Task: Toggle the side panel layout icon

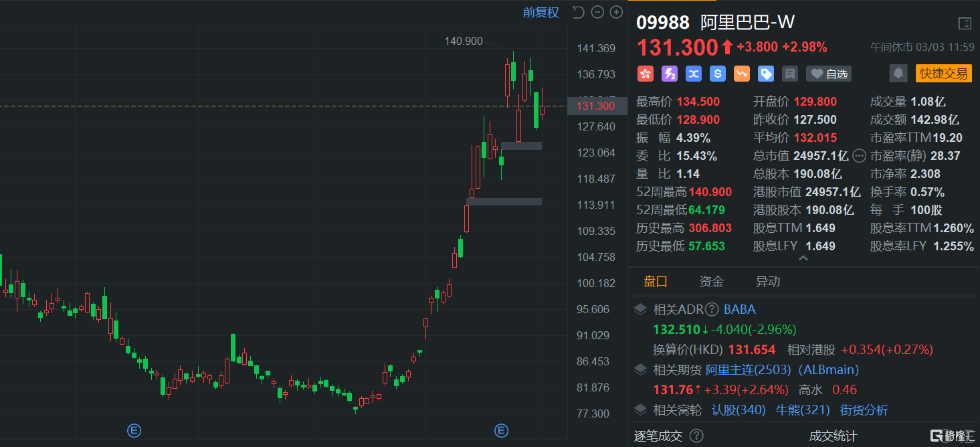Action: pos(965,23)
